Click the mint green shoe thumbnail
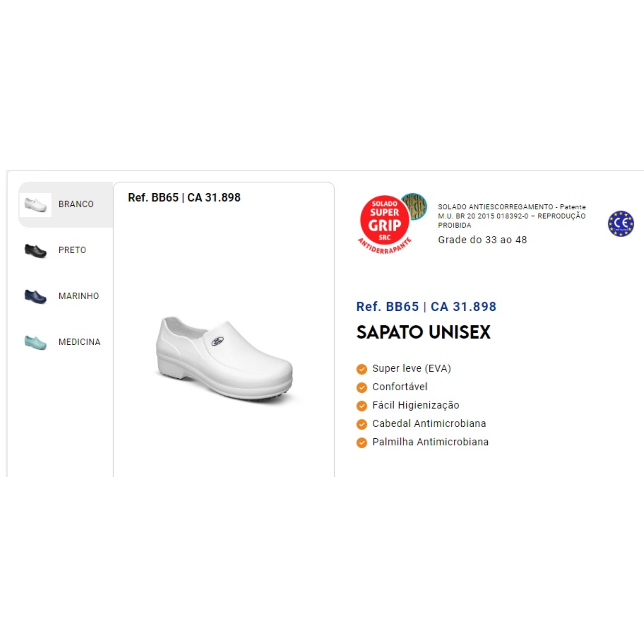This screenshot has height=644, width=644. (36, 343)
